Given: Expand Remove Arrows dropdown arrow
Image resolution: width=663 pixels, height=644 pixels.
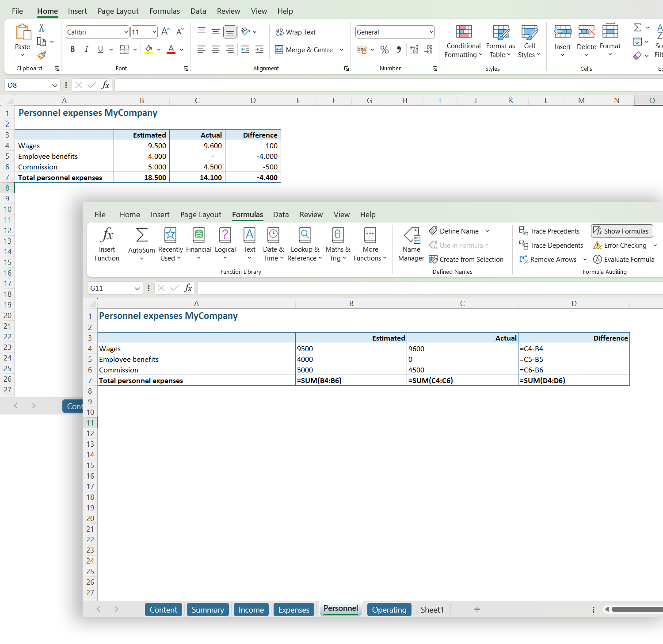Looking at the screenshot, I should click(x=585, y=260).
